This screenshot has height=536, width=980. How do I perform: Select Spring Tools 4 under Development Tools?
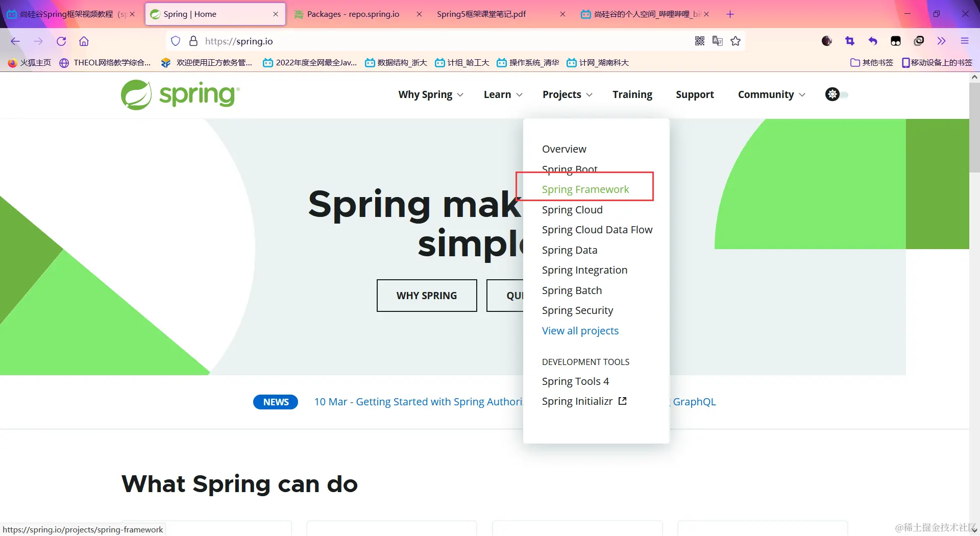(575, 381)
